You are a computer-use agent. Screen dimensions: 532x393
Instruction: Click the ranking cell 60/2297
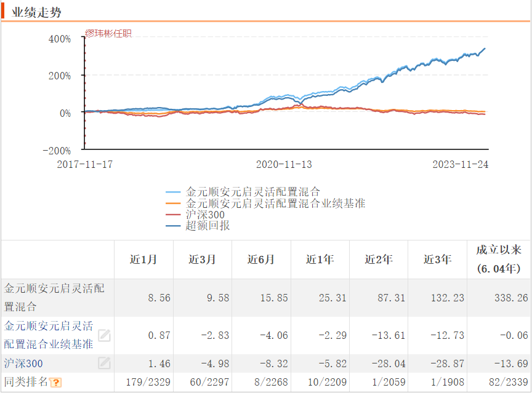point(210,382)
